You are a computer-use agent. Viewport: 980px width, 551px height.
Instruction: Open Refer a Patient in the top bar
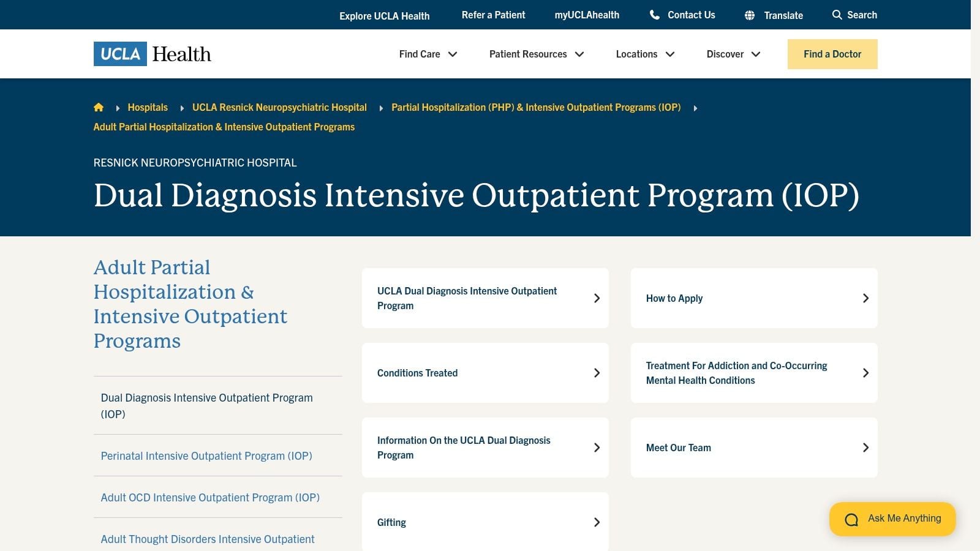pos(493,15)
